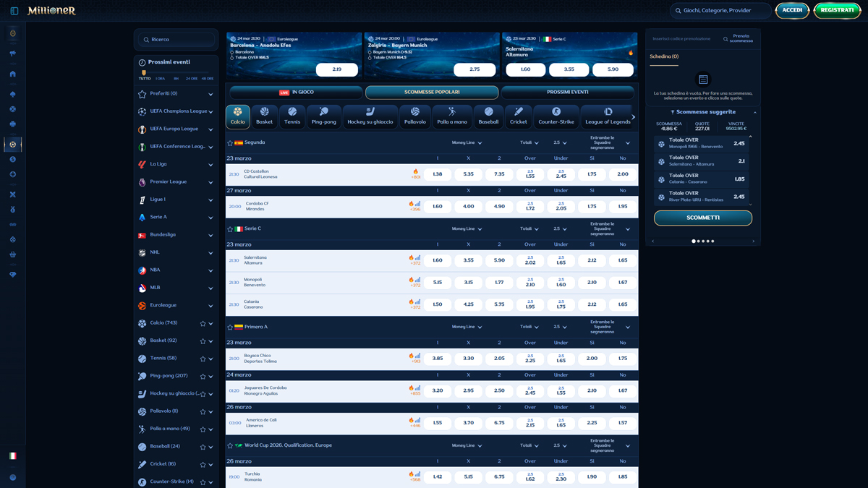Mark Serie C league as favorite
Screen dimensions: 868x488
pos(230,229)
